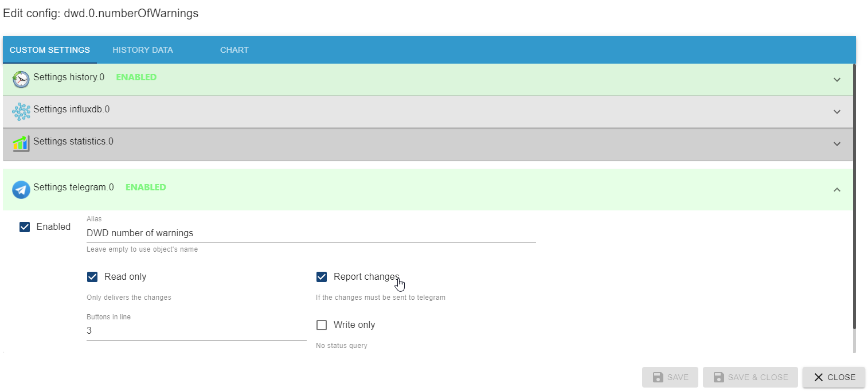
Task: Expand the Settings history.0 panel
Action: [x=836, y=80]
